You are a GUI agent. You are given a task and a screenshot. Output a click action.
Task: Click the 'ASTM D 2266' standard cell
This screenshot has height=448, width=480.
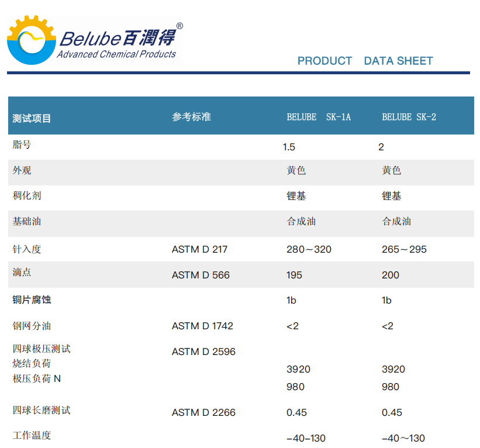click(203, 413)
